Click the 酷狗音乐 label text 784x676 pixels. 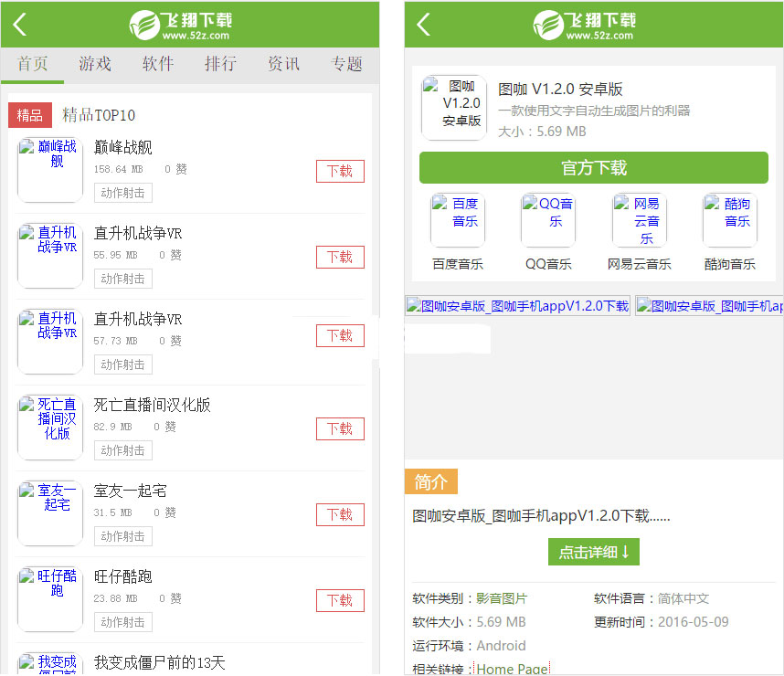click(730, 264)
